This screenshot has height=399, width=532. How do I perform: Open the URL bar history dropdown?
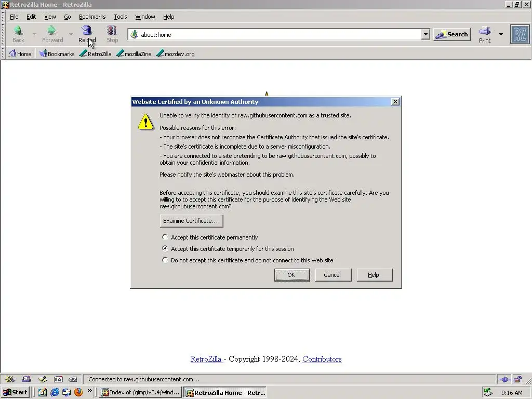tap(425, 34)
